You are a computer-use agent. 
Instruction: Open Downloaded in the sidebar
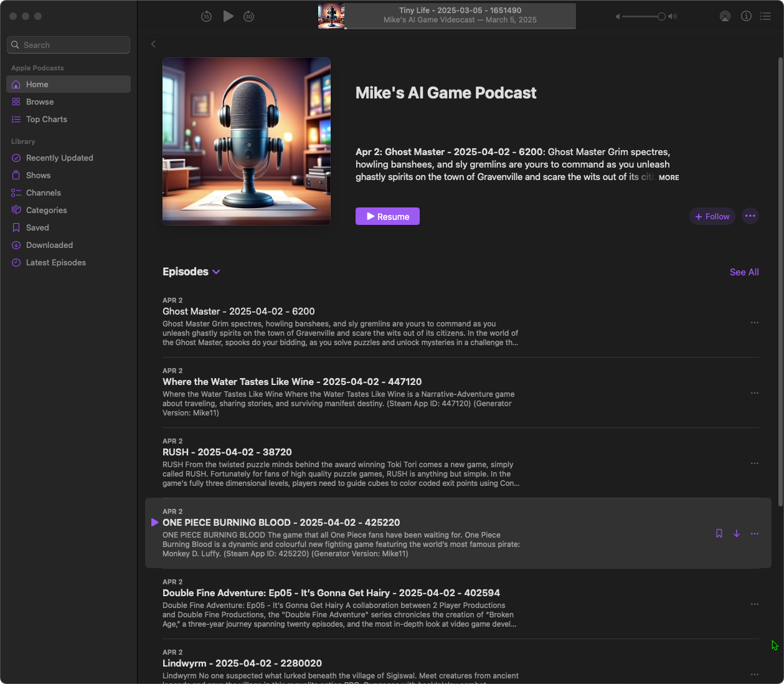click(x=68, y=245)
